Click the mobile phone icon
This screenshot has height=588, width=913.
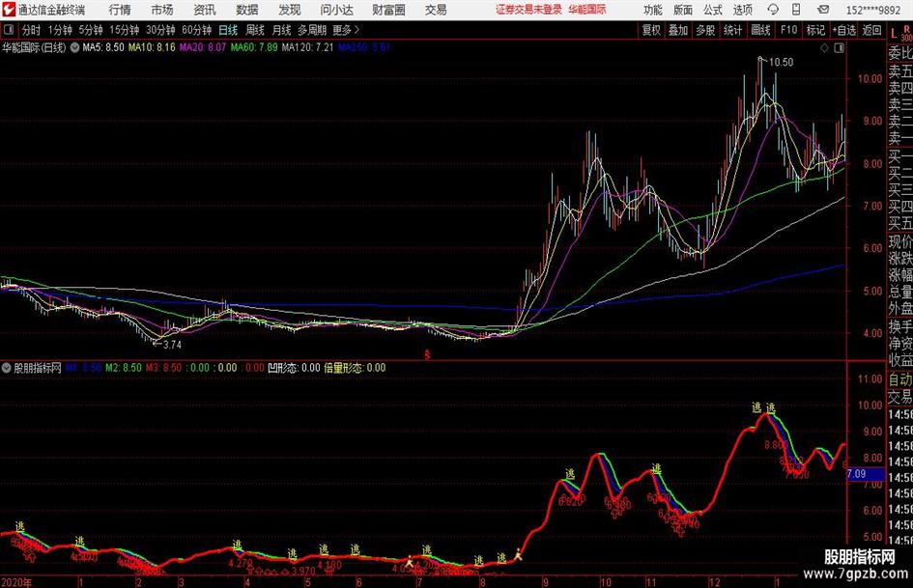(796, 10)
